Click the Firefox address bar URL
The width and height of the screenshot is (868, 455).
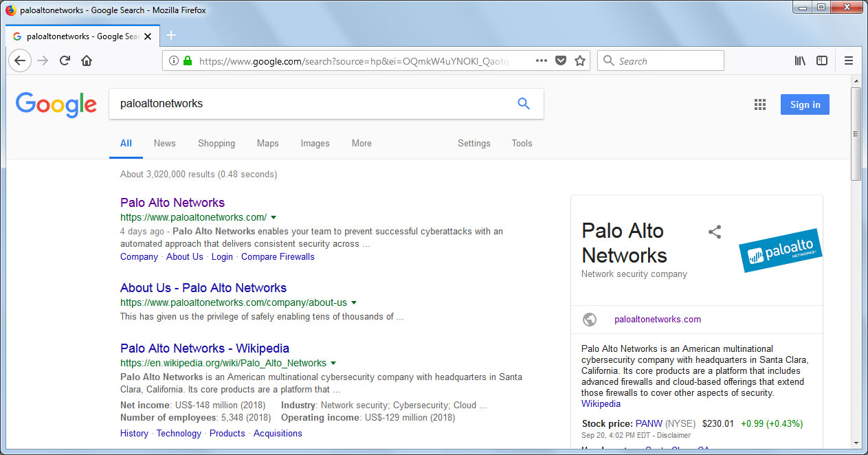coord(354,60)
